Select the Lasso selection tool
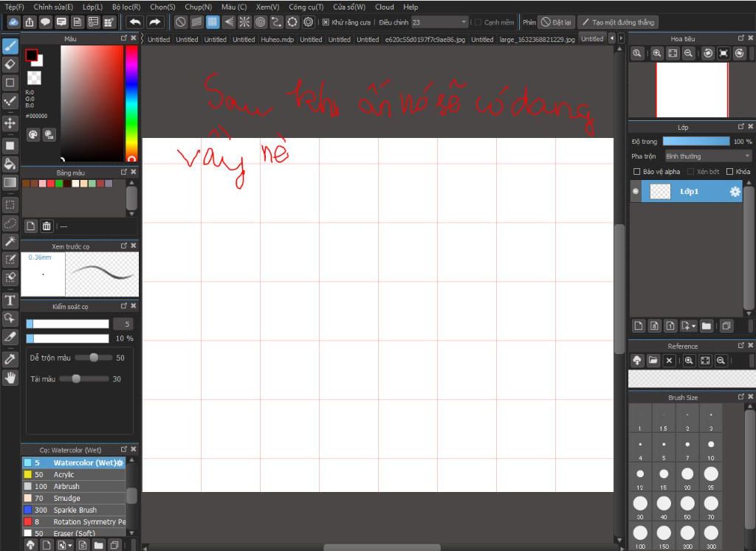Screen dimensions: 756x551 [x=10, y=223]
